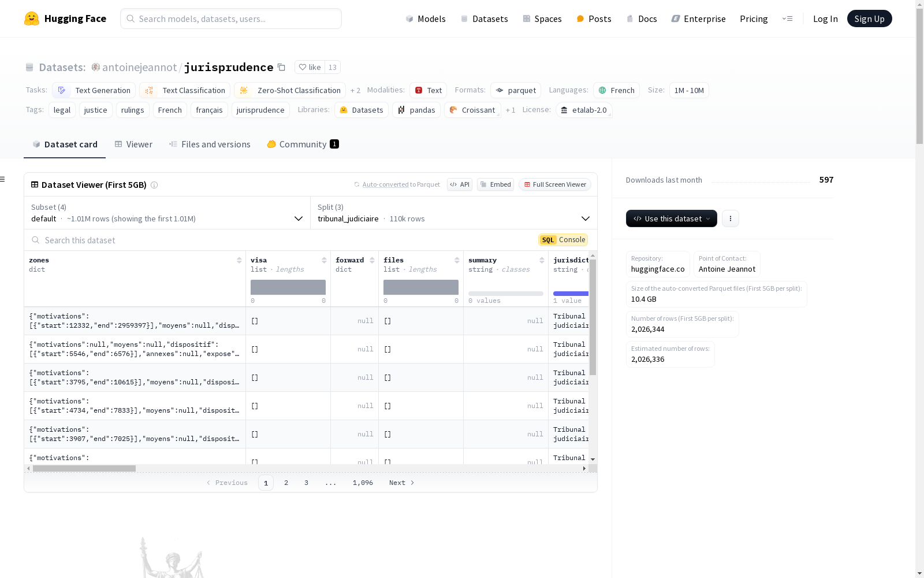Click the Hugging Face logo icon
This screenshot has width=924, height=578.
pyautogui.click(x=32, y=18)
